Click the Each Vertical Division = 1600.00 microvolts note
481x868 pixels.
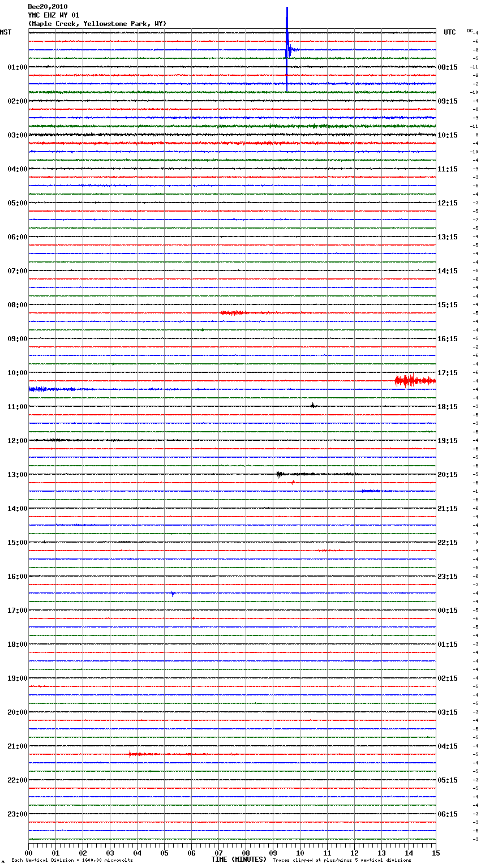72,861
